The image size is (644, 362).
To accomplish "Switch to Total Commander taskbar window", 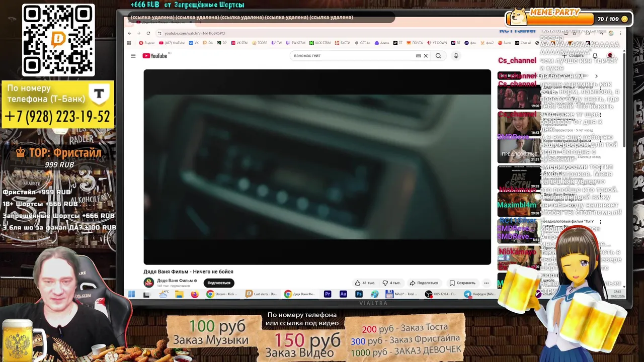I will [402, 294].
